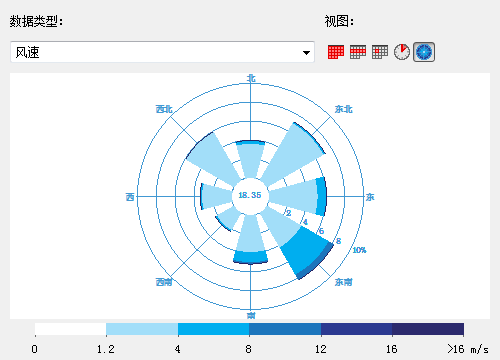The image size is (500, 360).
Task: Select the hourly clock view icon
Action: (402, 52)
